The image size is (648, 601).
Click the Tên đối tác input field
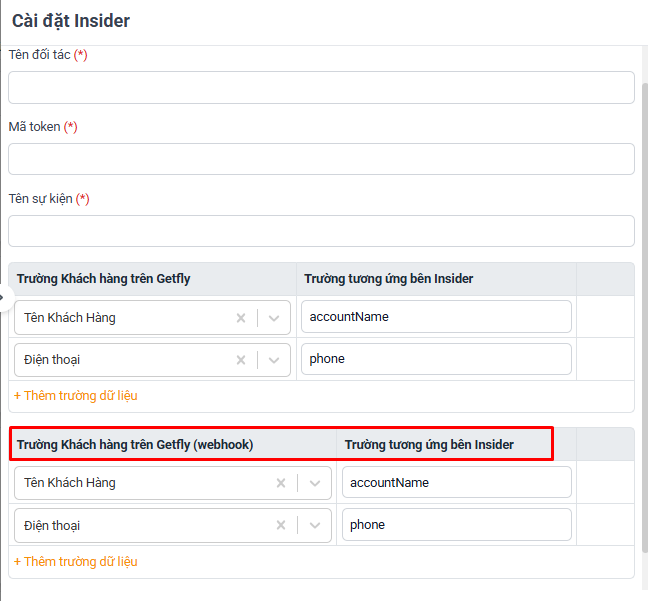coord(321,87)
